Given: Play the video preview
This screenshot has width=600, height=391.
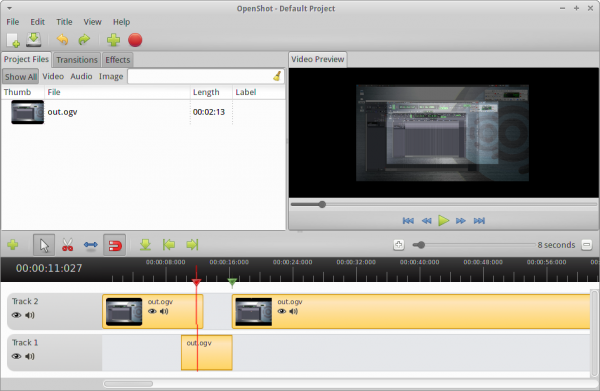Looking at the screenshot, I should click(443, 220).
